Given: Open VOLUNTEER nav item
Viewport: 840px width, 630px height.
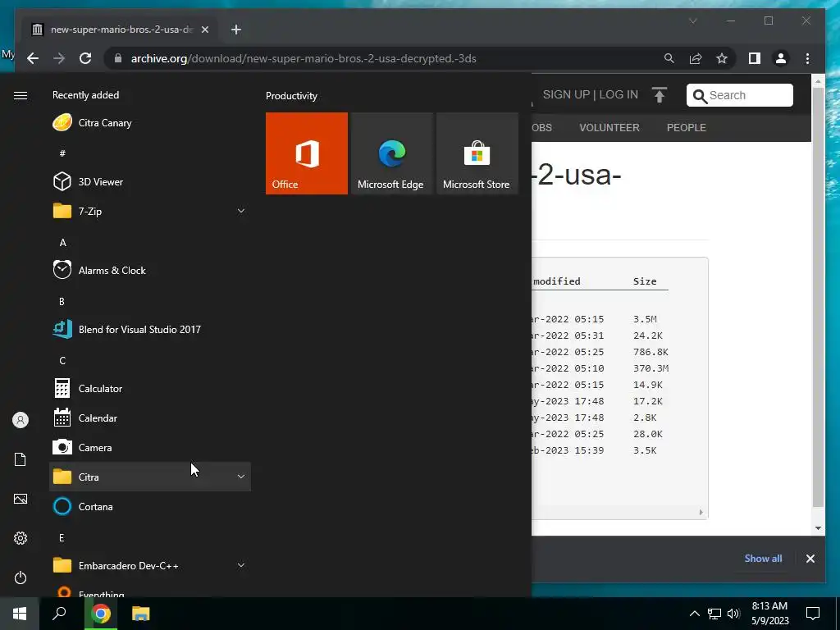Looking at the screenshot, I should coord(609,127).
